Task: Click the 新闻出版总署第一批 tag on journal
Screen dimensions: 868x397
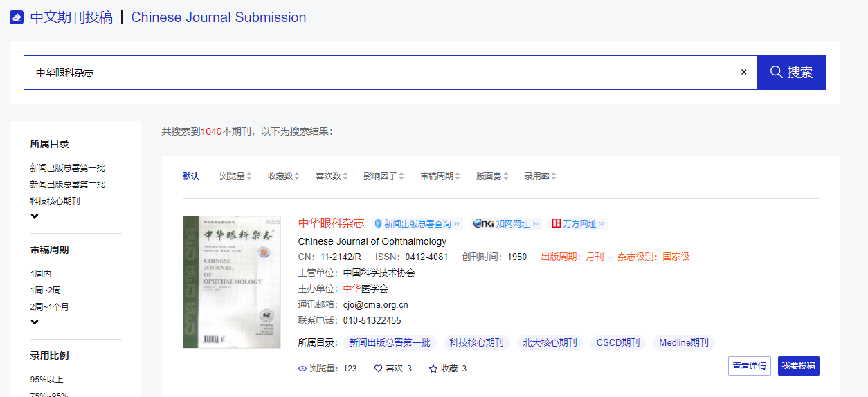Action: [390, 342]
